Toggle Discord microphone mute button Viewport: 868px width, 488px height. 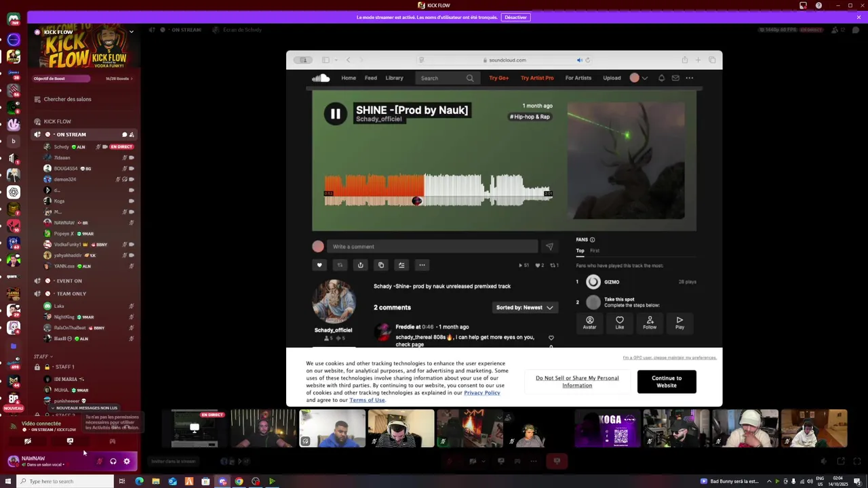pyautogui.click(x=100, y=462)
